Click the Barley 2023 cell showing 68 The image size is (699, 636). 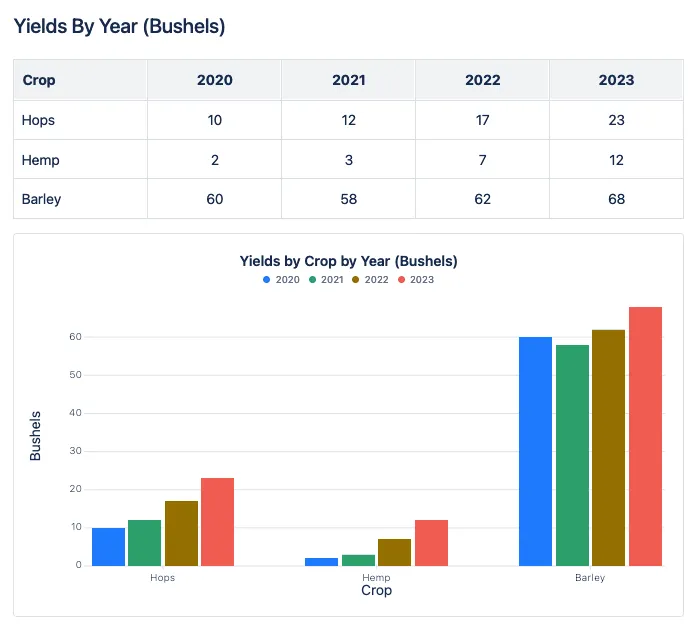click(x=616, y=199)
